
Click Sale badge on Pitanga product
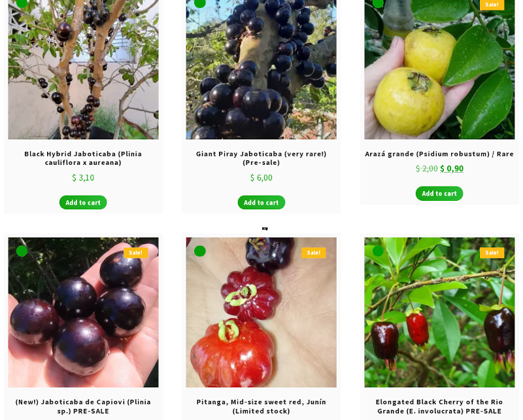314,253
